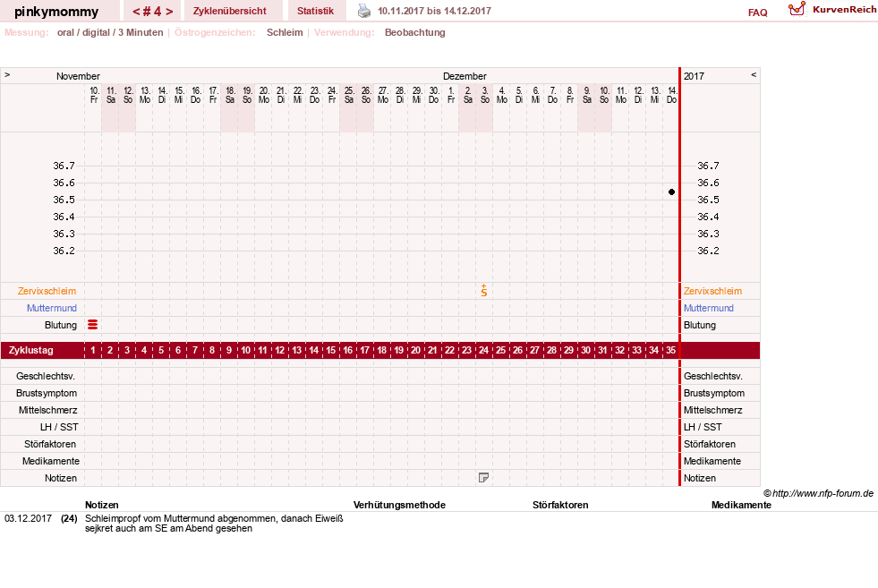Screen dimensions: 878x588
Task: Expand chart with the > arrow above November
Action: coord(7,74)
